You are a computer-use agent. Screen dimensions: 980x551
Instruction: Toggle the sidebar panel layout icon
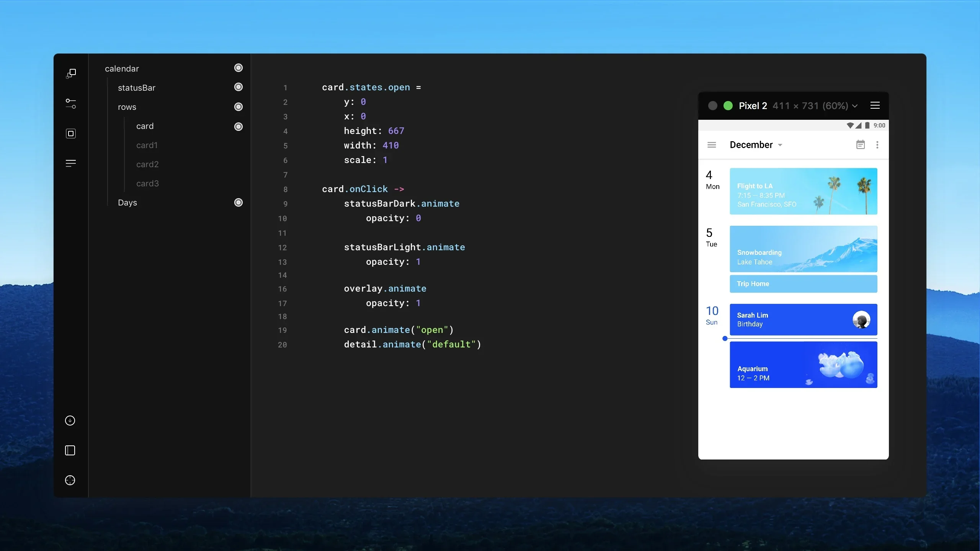coord(70,450)
